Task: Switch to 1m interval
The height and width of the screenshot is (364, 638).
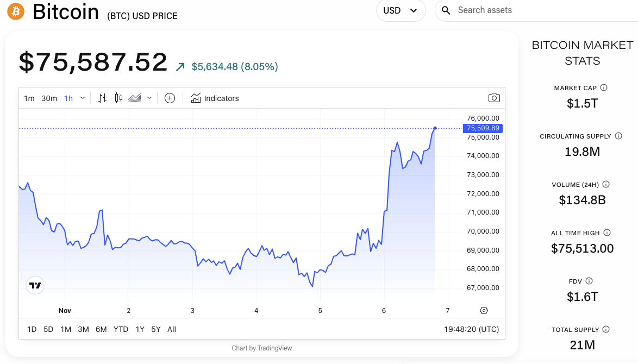Action: click(x=29, y=98)
